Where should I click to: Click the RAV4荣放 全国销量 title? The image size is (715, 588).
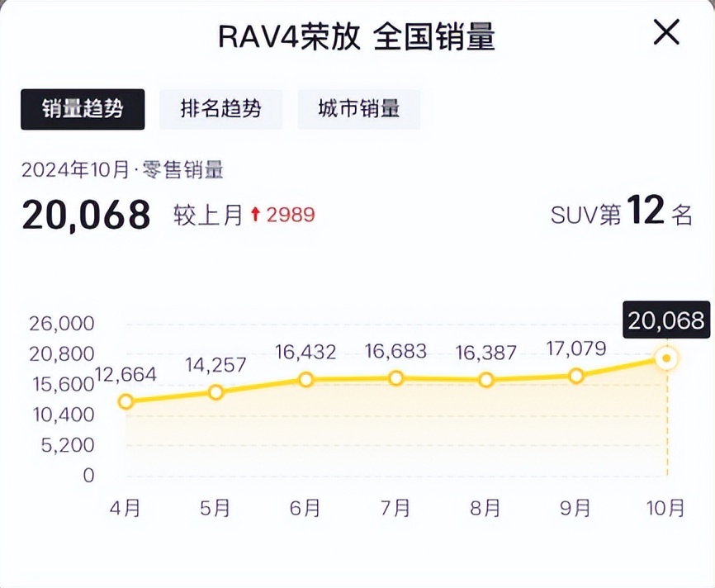click(x=357, y=36)
